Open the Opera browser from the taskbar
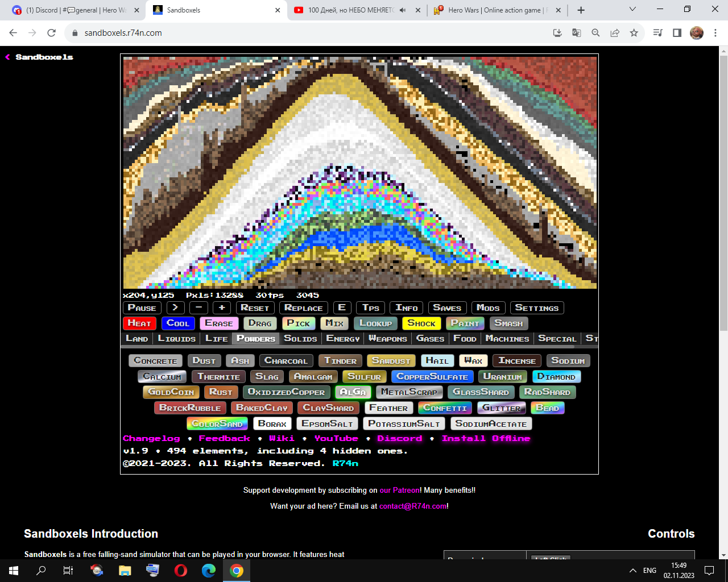The image size is (728, 582). click(181, 571)
